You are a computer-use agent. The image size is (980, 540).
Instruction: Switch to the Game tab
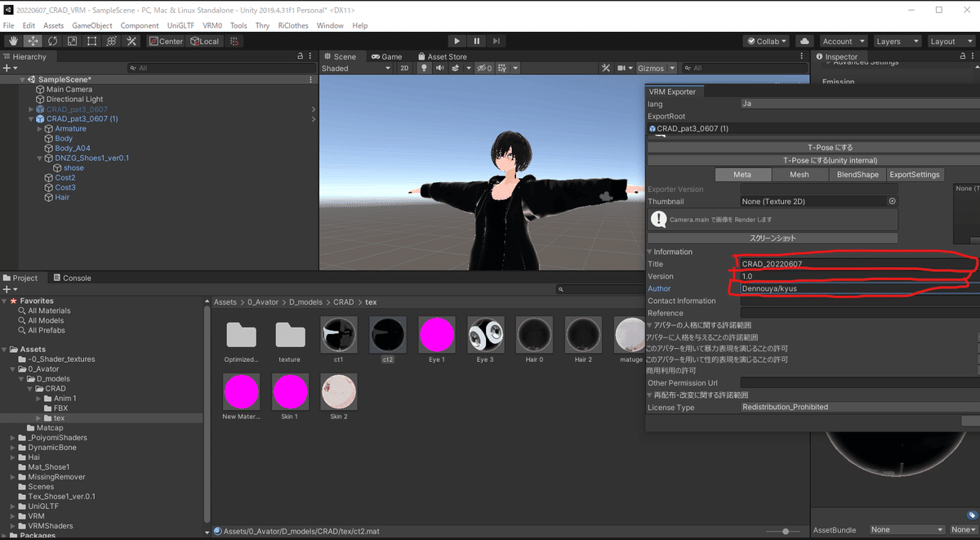[386, 56]
